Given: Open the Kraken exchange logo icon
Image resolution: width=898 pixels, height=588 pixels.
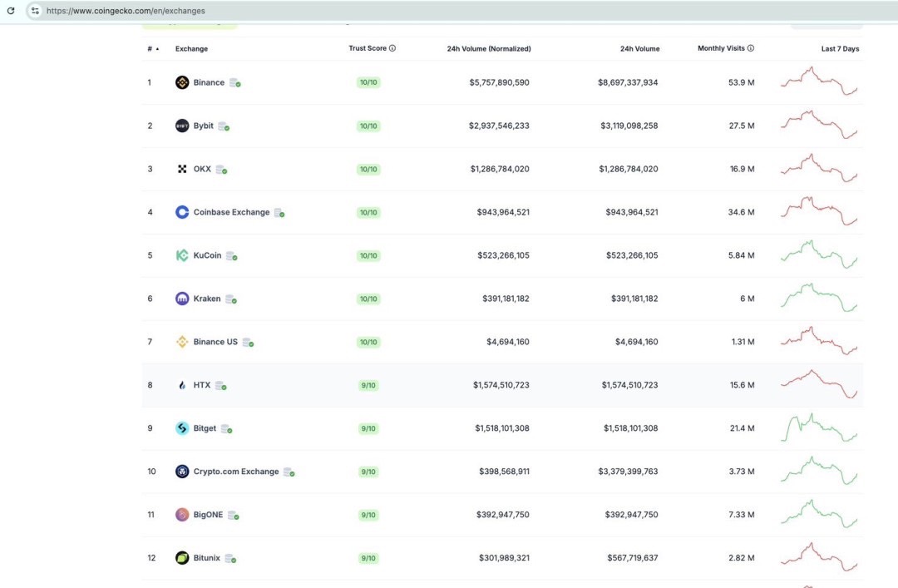Looking at the screenshot, I should click(x=182, y=299).
